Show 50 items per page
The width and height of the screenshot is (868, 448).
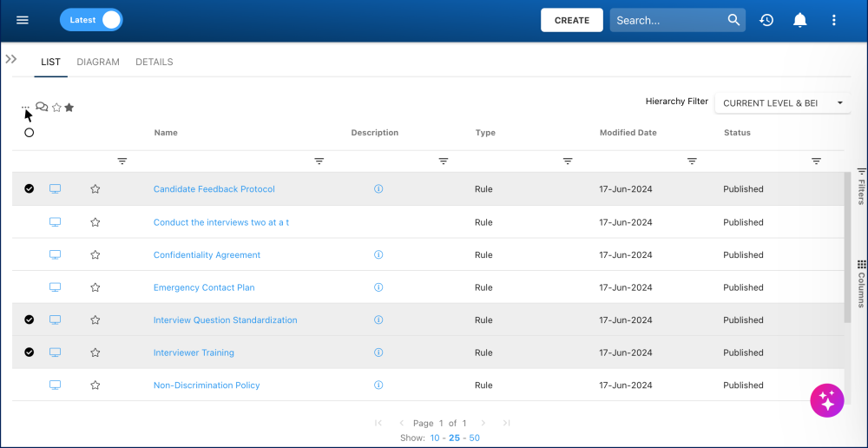475,438
